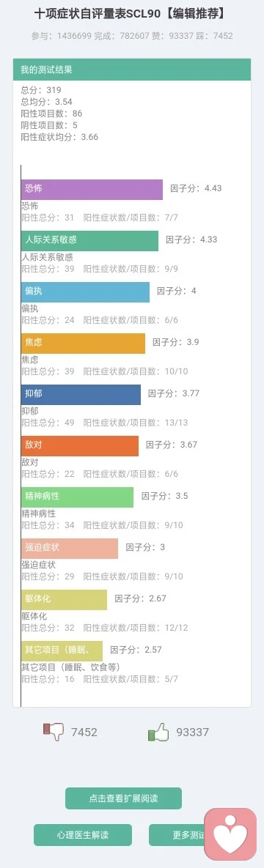Open 心理医生解读 button

pyautogui.click(x=83, y=835)
